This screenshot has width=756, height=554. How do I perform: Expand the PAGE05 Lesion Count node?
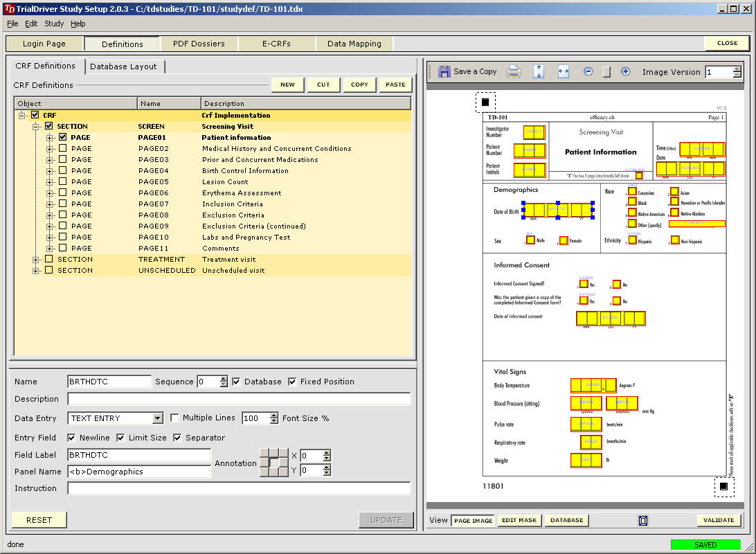(x=50, y=181)
